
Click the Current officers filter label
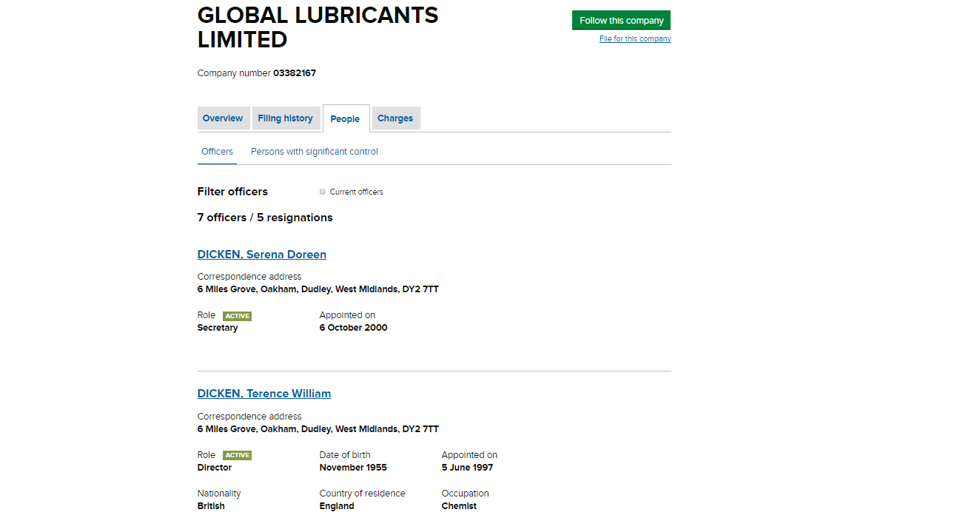[357, 192]
